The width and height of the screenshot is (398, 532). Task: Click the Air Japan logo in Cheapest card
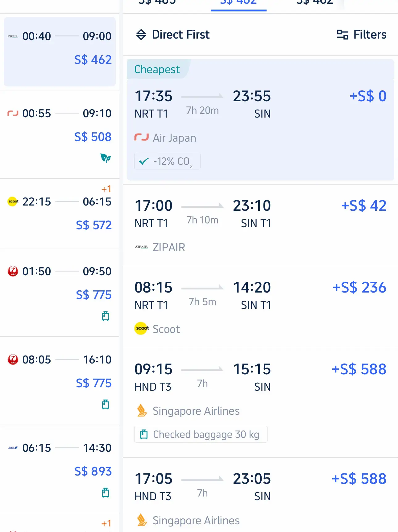[141, 137]
